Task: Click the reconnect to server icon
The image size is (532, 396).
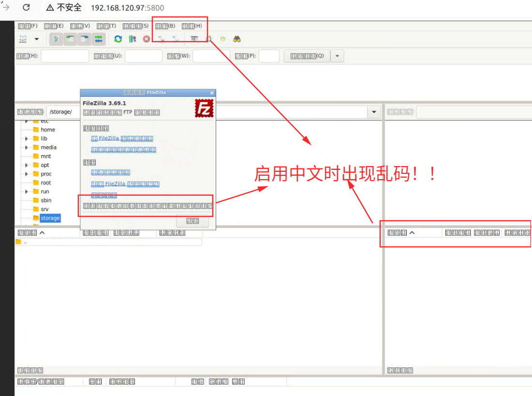Action: click(175, 39)
